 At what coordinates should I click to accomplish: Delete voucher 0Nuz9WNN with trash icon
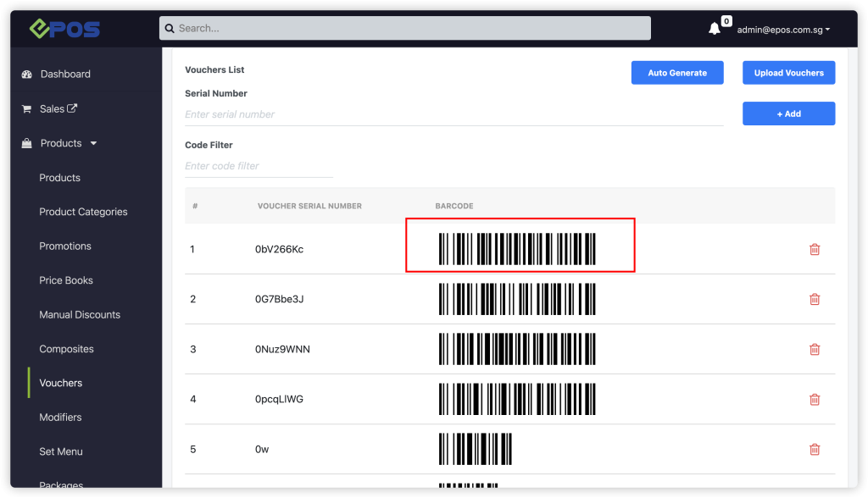tap(815, 349)
